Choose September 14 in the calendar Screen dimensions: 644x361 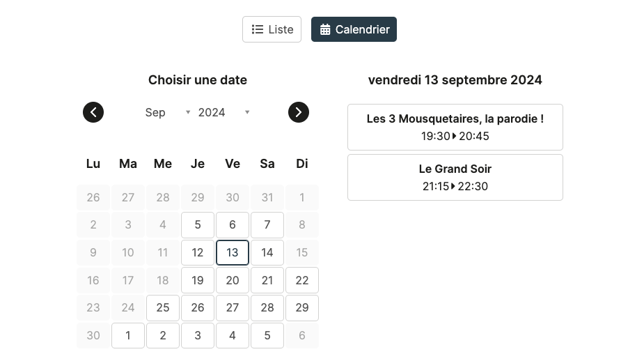267,252
